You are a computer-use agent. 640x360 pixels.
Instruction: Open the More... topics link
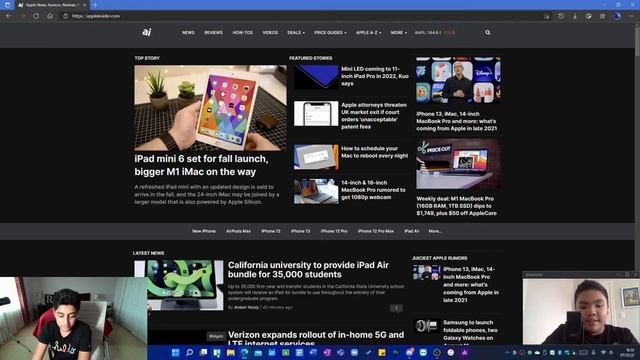click(435, 231)
